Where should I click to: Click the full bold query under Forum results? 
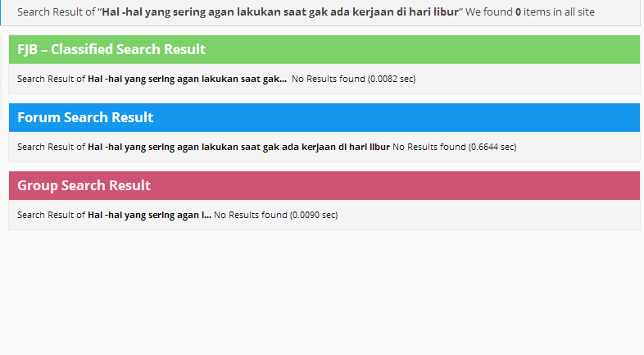(x=238, y=147)
